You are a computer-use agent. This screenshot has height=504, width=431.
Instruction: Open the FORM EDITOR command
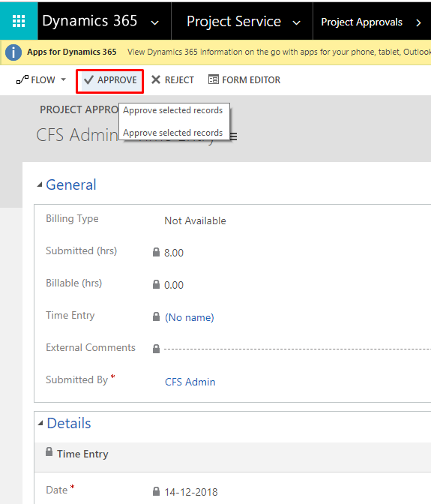(x=244, y=79)
